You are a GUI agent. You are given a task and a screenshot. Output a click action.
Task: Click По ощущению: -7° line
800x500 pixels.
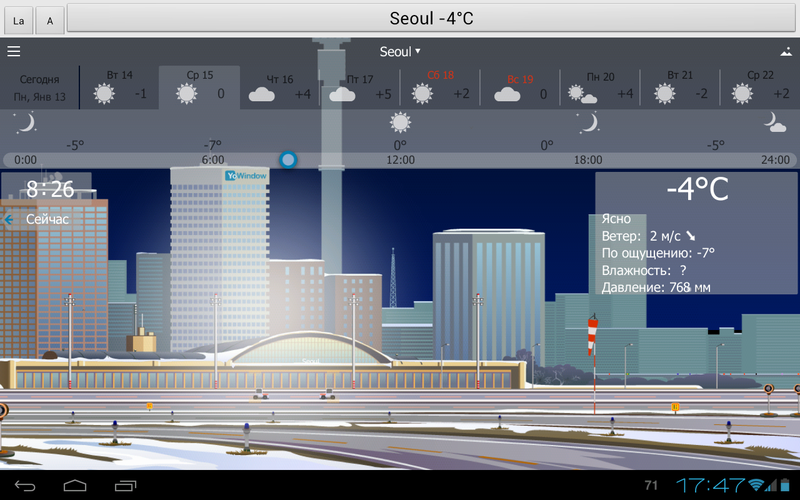pos(658,253)
